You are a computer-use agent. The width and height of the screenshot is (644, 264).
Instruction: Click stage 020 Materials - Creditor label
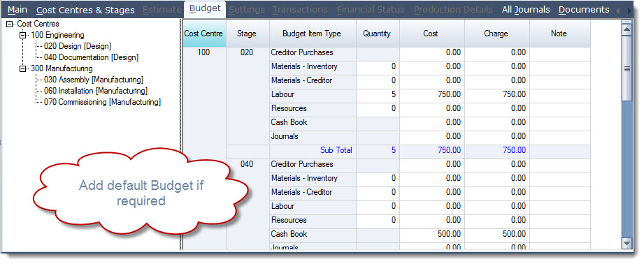[302, 80]
